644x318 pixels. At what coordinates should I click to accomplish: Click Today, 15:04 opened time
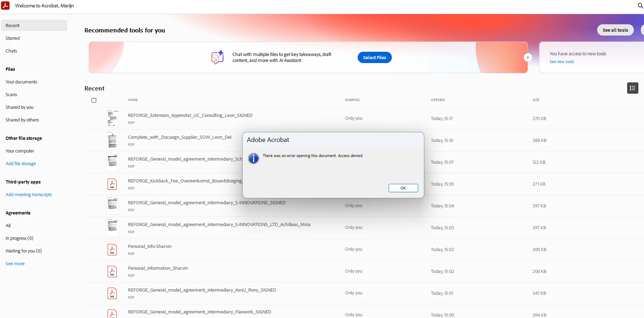point(442,206)
